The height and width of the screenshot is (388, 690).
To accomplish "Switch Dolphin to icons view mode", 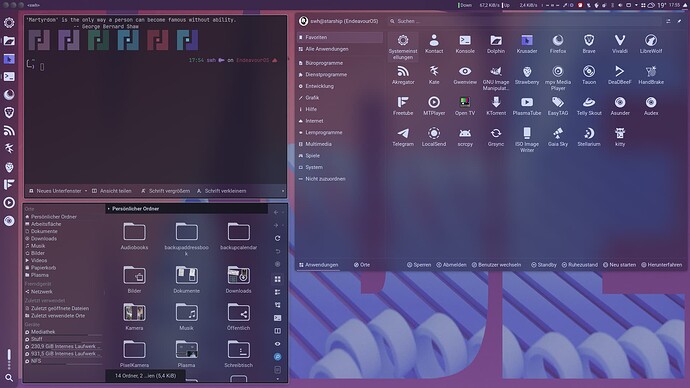I will [278, 279].
